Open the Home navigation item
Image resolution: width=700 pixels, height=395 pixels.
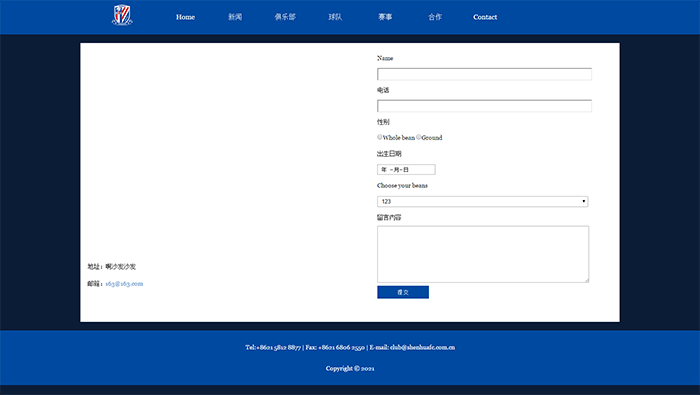tap(185, 17)
